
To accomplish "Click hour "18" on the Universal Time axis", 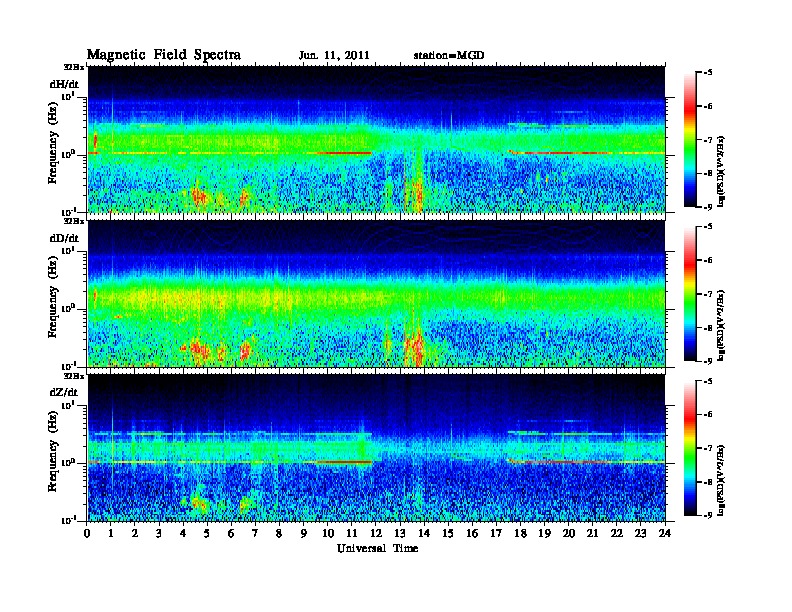I will pyautogui.click(x=520, y=534).
